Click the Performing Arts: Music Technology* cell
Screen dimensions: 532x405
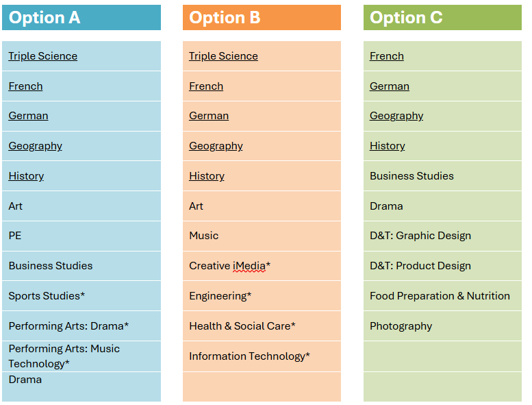click(x=64, y=356)
